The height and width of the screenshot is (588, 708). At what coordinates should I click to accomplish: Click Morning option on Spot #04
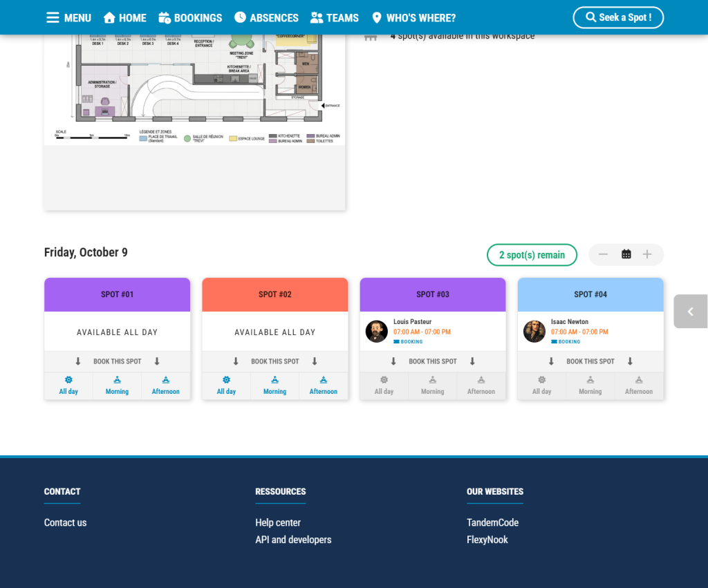pos(590,386)
